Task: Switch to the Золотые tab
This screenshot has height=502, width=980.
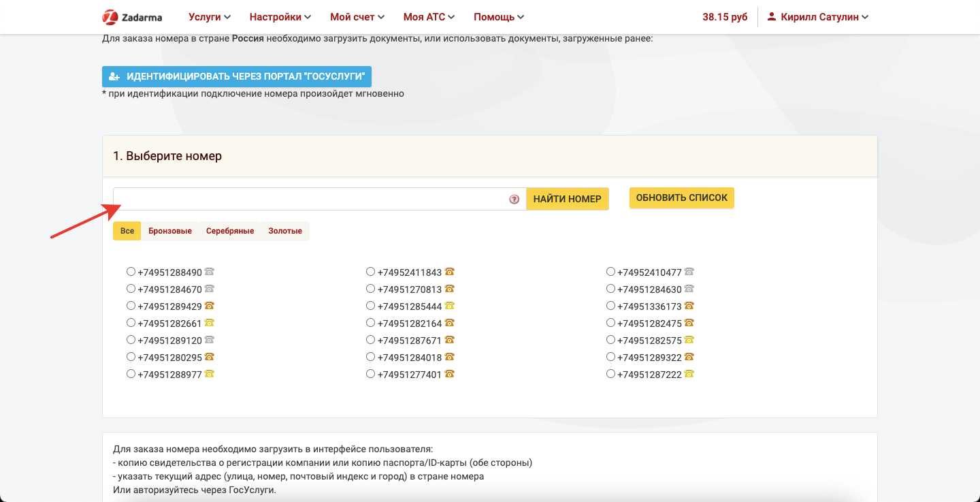Action: tap(285, 231)
